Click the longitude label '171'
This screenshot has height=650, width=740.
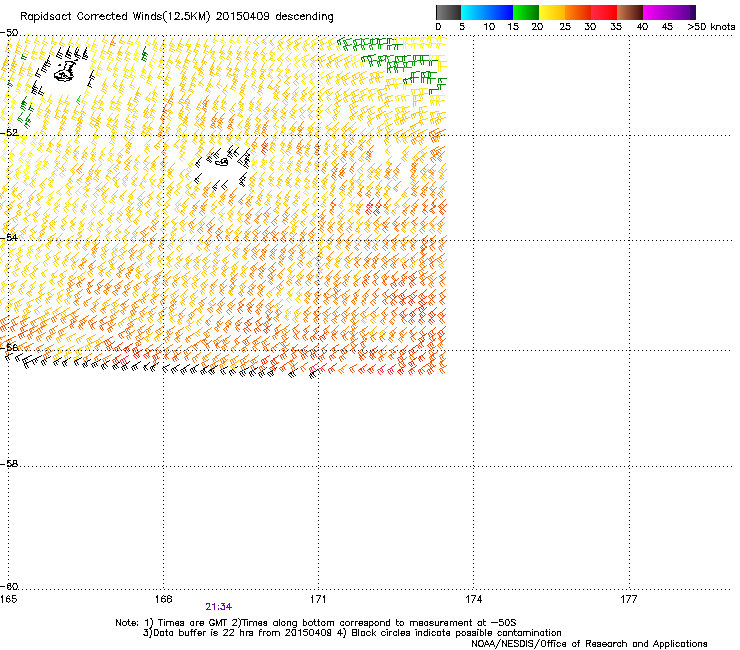point(318,599)
